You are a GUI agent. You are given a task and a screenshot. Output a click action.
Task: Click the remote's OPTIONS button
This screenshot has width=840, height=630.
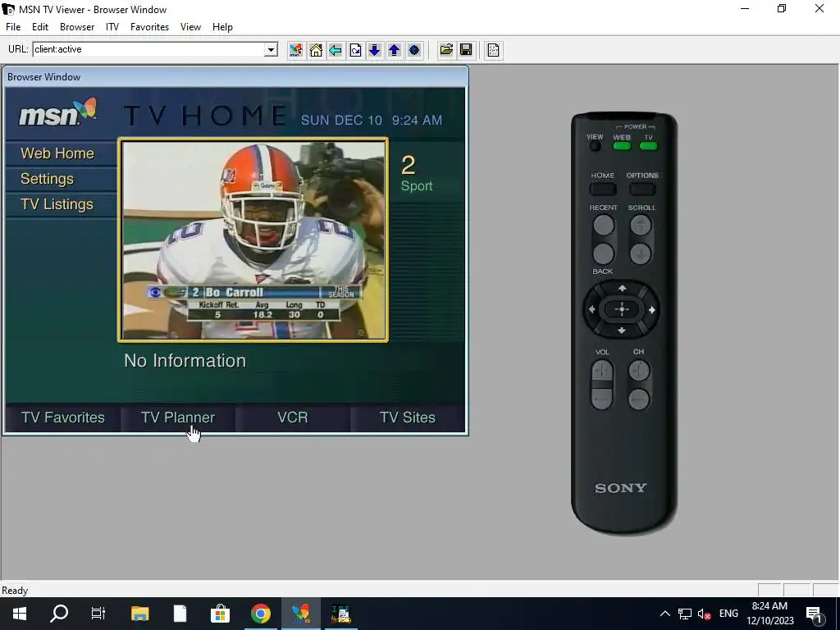tap(641, 189)
